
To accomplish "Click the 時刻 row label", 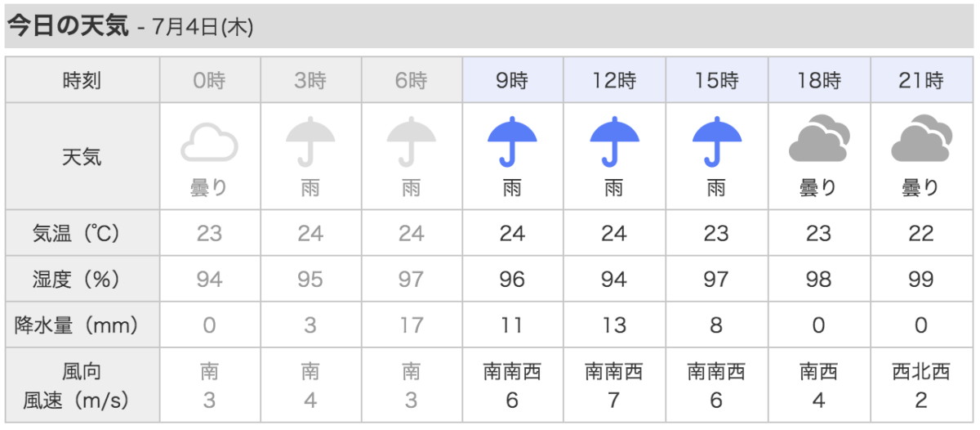I will point(82,80).
